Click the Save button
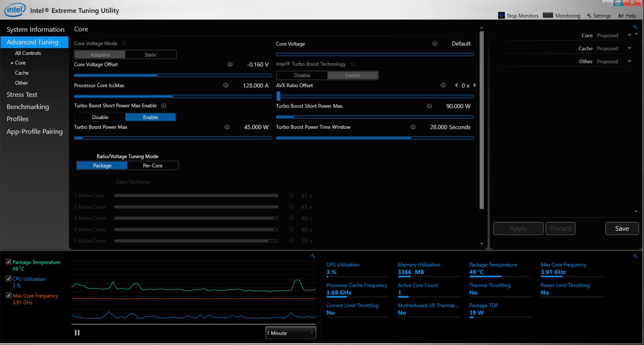 (622, 228)
